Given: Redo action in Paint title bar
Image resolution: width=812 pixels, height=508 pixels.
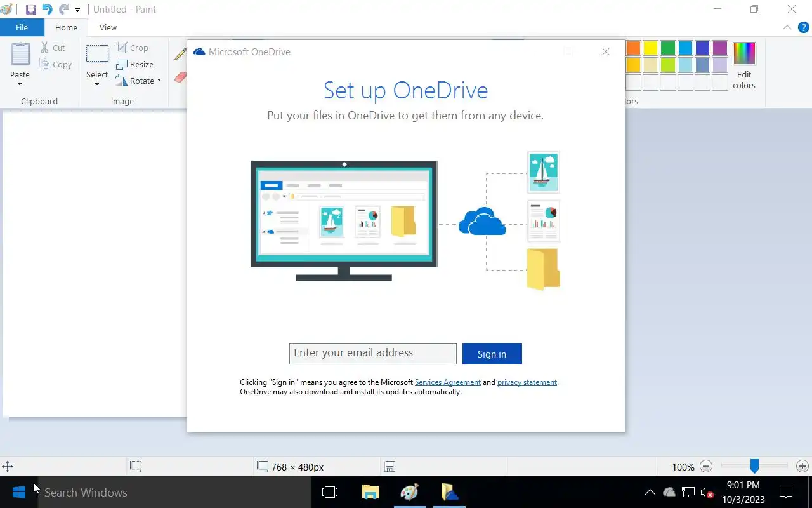Looking at the screenshot, I should [63, 10].
